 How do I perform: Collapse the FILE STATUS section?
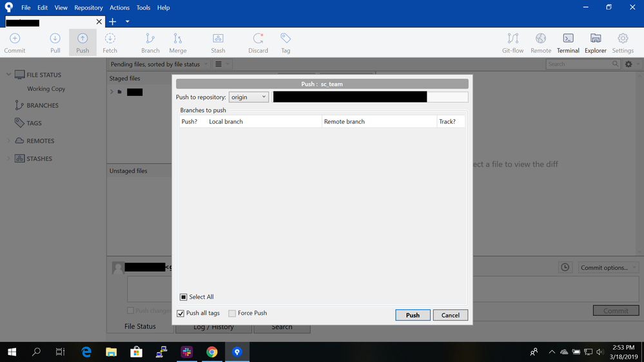pos(8,75)
